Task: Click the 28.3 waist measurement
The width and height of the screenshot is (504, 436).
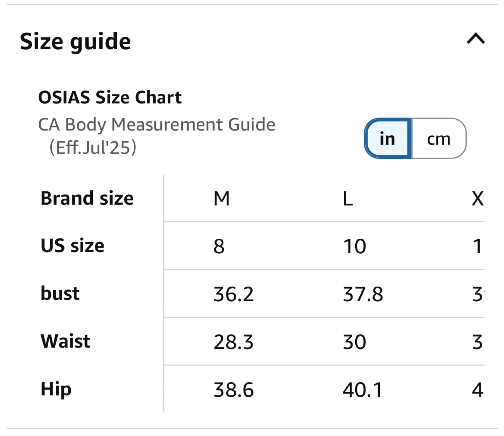Action: [233, 342]
